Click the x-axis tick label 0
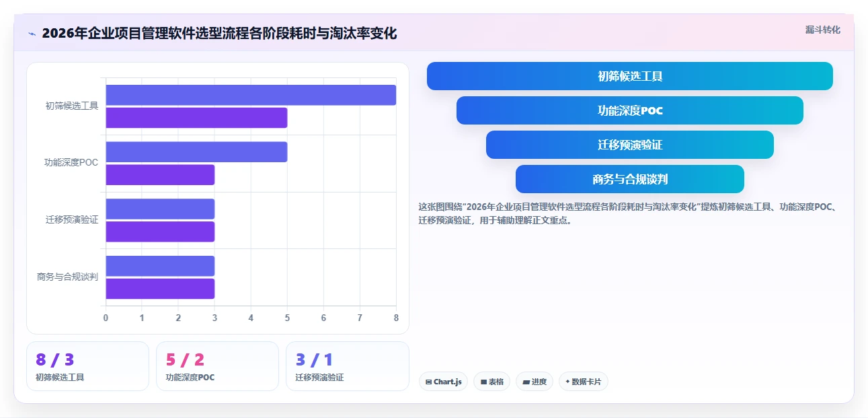Image resolution: width=868 pixels, height=418 pixels. pyautogui.click(x=106, y=318)
